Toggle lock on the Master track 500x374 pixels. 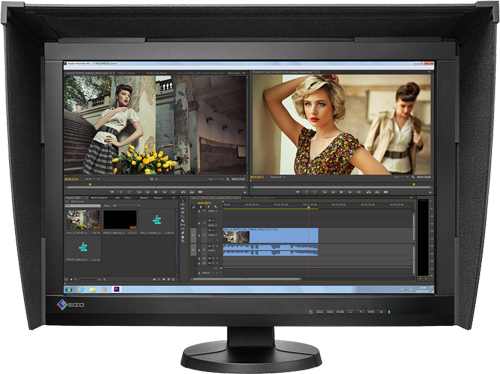pos(199,273)
